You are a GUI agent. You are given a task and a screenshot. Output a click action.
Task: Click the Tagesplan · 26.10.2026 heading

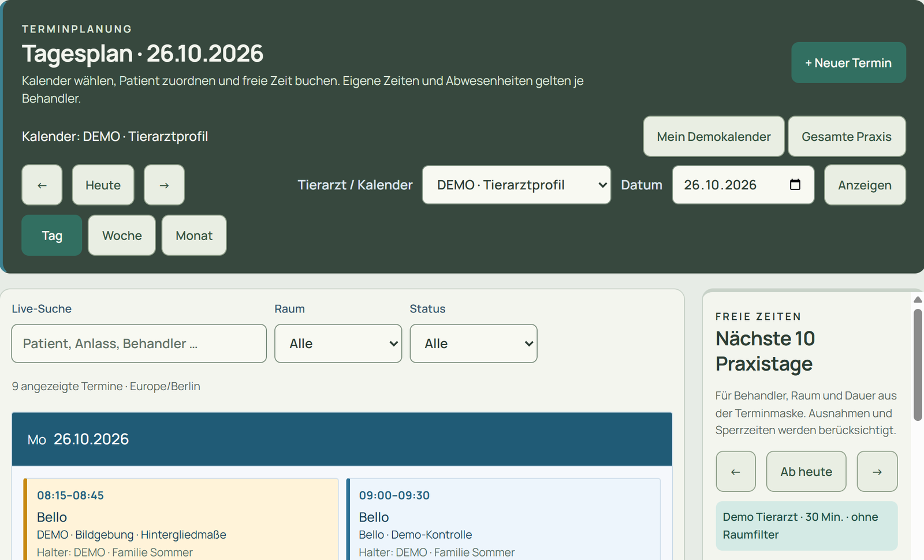[x=143, y=53]
